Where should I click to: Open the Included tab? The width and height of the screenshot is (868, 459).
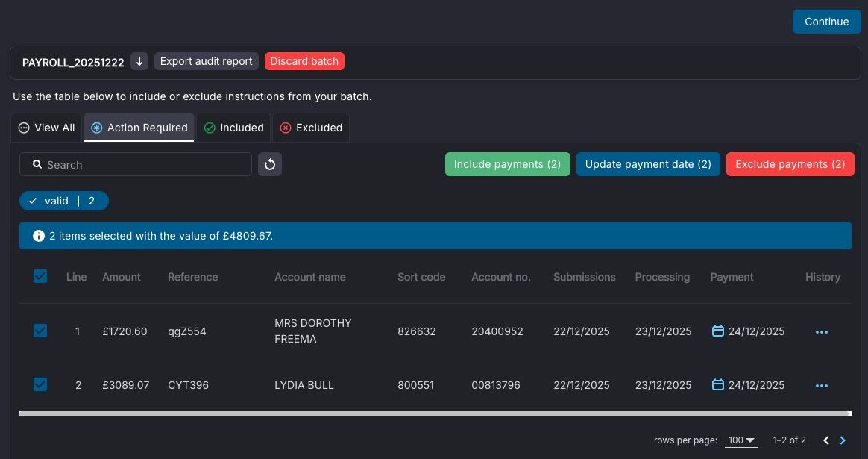point(233,128)
